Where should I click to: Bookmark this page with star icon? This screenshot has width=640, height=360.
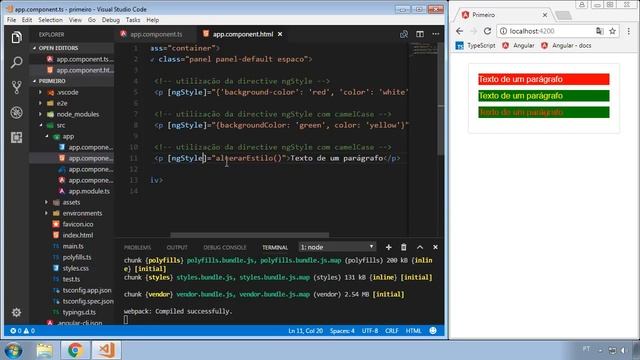tap(612, 31)
